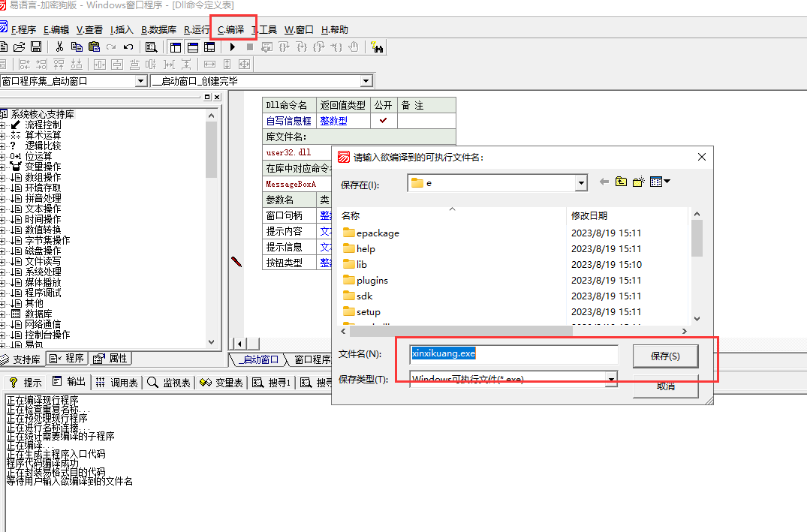The width and height of the screenshot is (807, 532).
Task: Go back in the save dialog
Action: click(604, 182)
